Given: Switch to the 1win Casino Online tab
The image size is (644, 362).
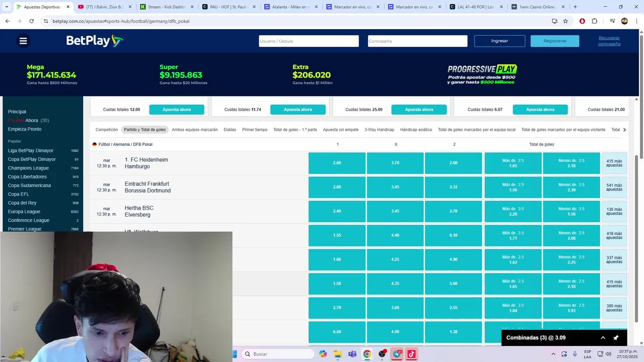Looking at the screenshot, I should pos(537,7).
